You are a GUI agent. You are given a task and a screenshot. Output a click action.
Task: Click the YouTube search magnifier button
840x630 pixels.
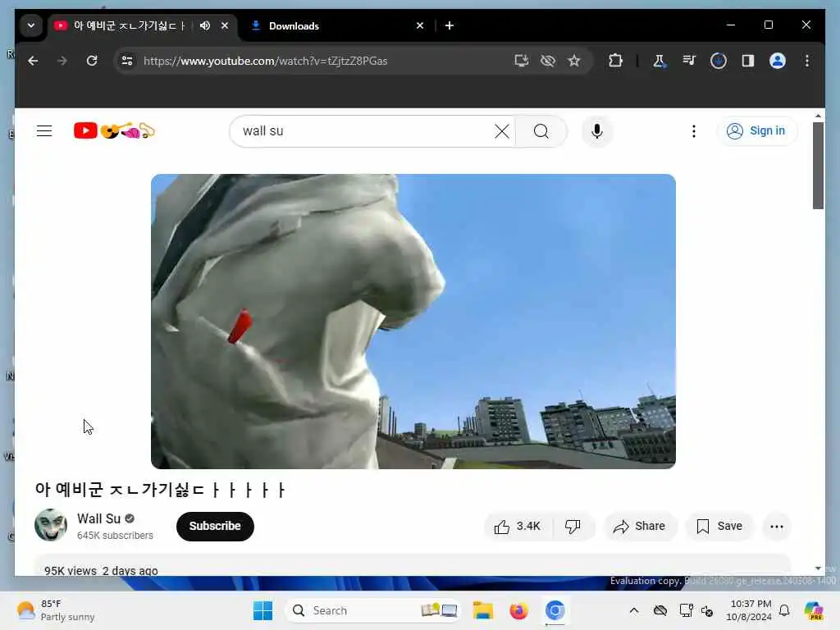pos(541,131)
